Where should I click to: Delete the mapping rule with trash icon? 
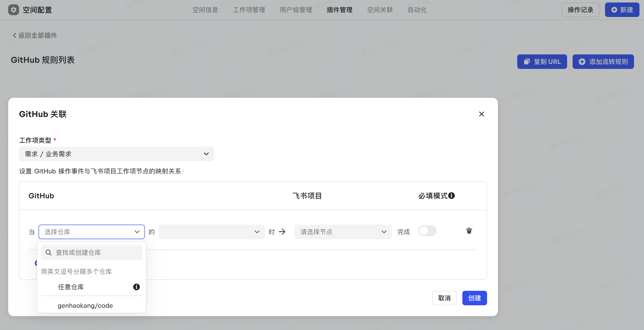tap(469, 231)
